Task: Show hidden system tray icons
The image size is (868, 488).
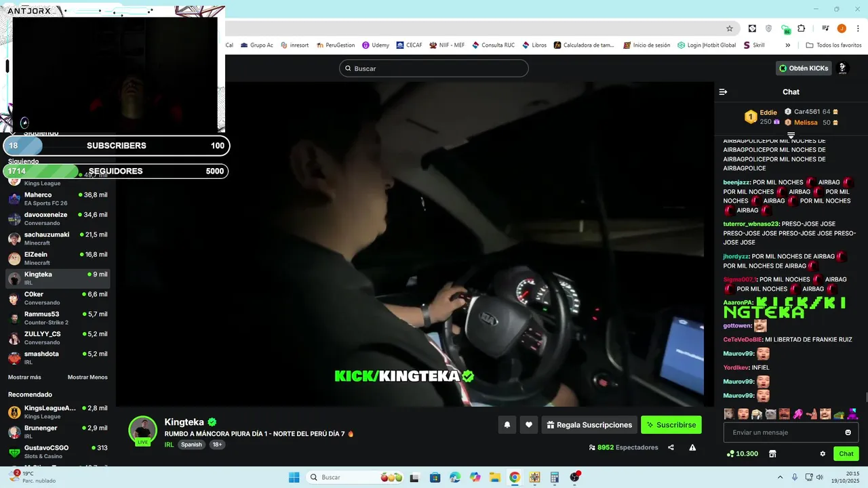Action: click(780, 477)
